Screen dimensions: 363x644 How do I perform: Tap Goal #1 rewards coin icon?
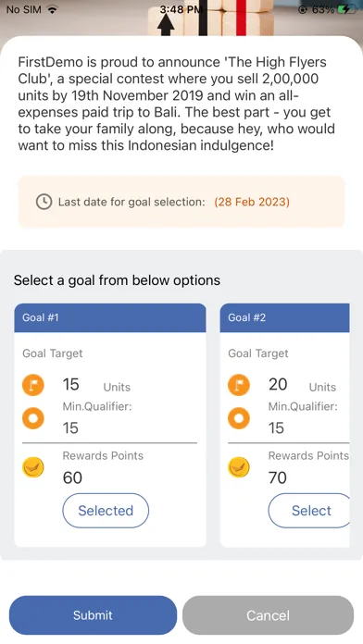(33, 467)
